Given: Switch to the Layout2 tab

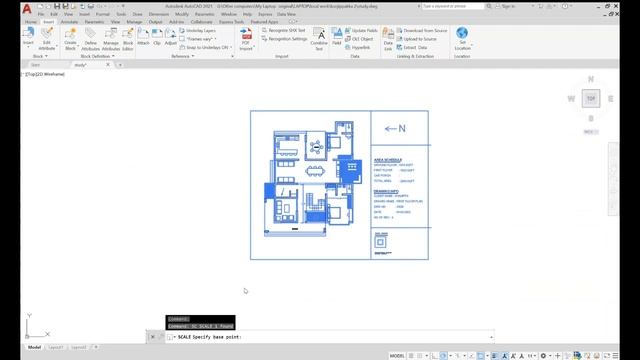Looking at the screenshot, I should [78, 347].
